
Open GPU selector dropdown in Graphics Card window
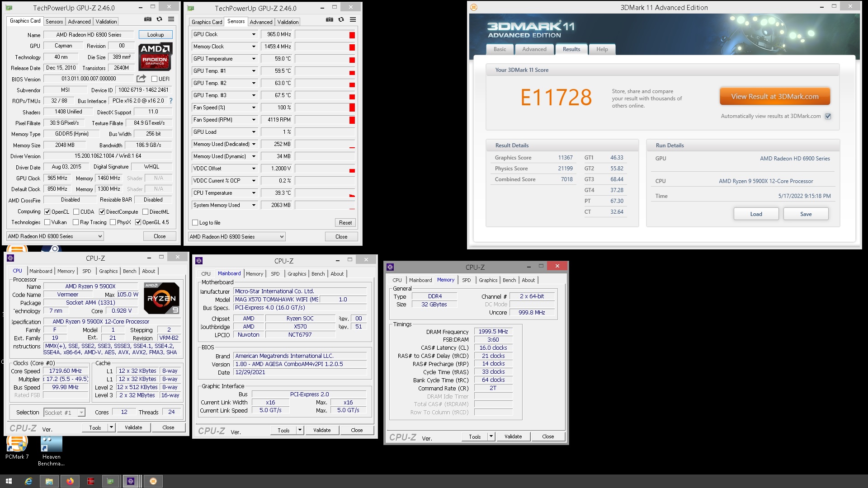pos(55,236)
